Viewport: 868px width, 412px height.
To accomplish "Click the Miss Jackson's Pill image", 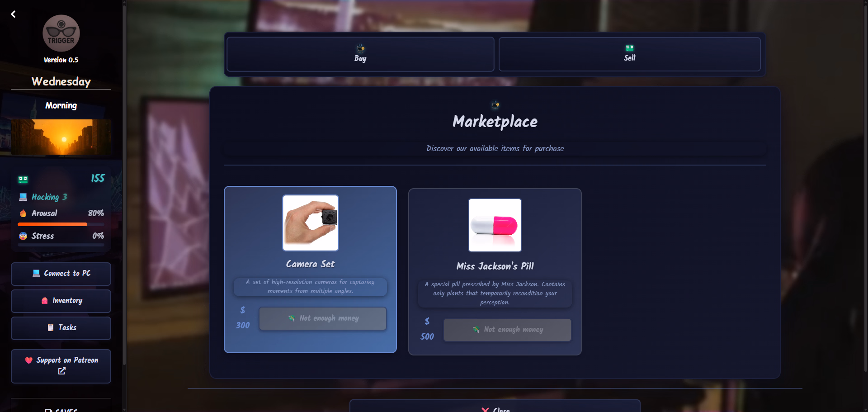I will pos(495,225).
